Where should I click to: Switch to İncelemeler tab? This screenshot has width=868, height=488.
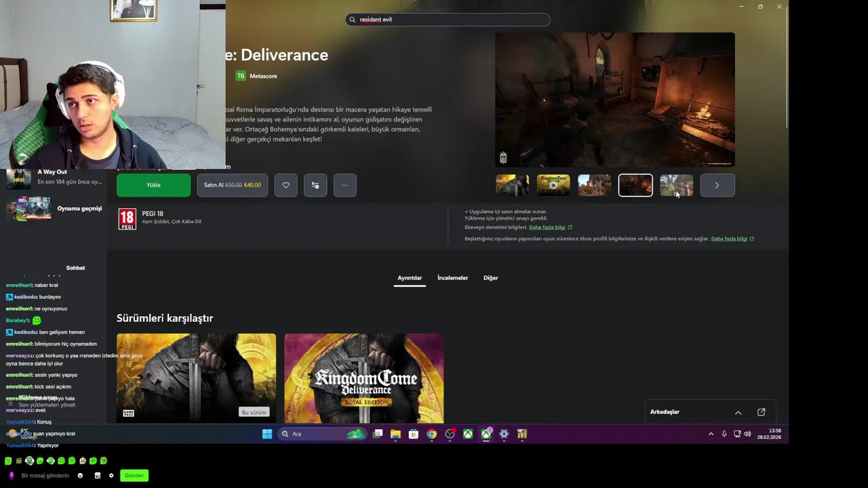(452, 278)
